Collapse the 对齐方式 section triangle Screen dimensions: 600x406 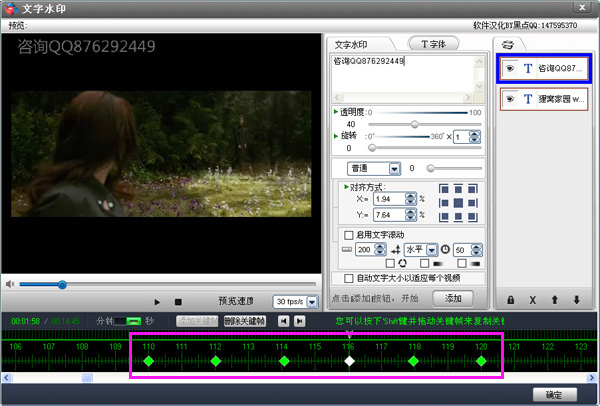[346, 187]
